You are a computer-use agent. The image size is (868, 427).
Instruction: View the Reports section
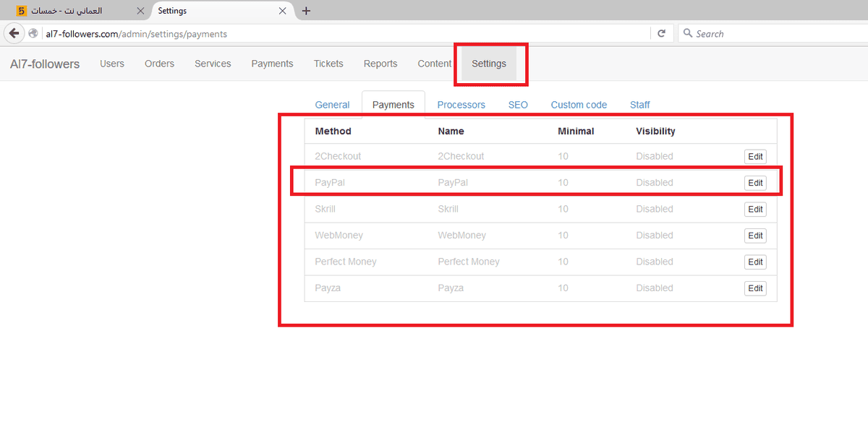[x=380, y=64]
